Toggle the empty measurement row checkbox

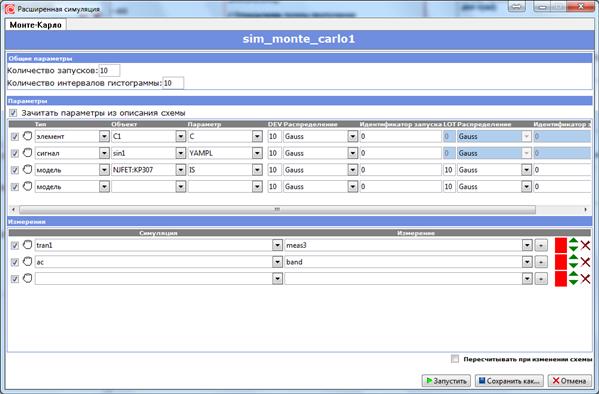15,279
